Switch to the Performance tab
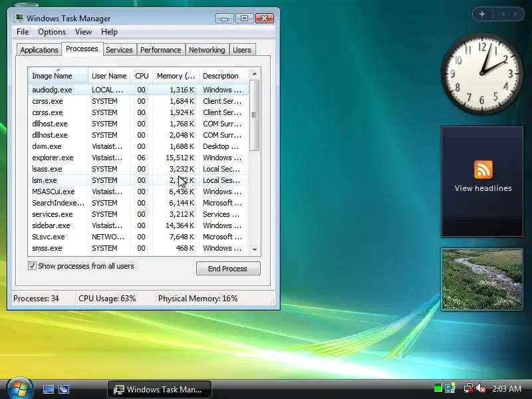Image resolution: width=532 pixels, height=399 pixels. tap(161, 50)
